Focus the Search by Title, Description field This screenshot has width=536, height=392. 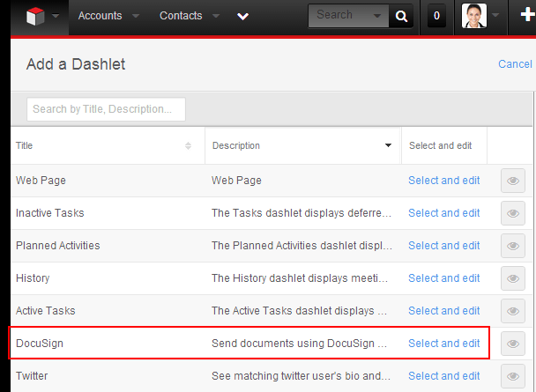click(x=106, y=109)
